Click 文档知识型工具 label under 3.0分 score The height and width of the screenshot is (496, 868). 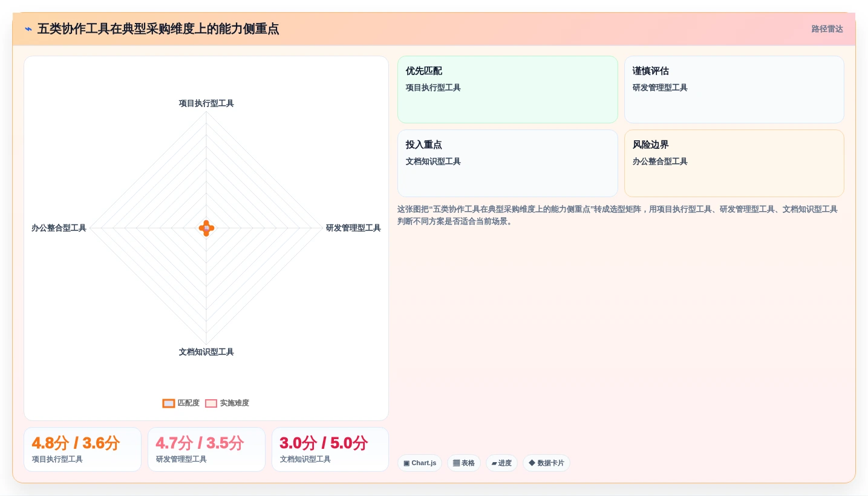(305, 459)
